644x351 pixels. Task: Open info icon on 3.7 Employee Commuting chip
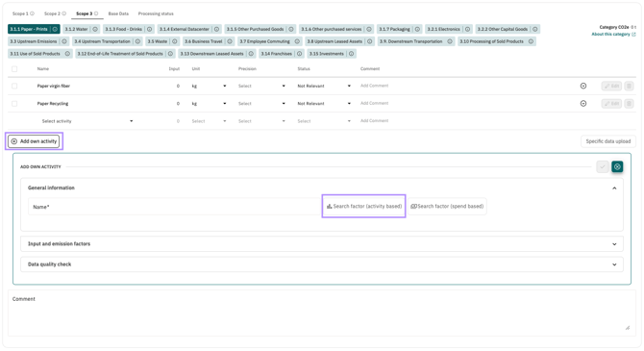point(297,41)
